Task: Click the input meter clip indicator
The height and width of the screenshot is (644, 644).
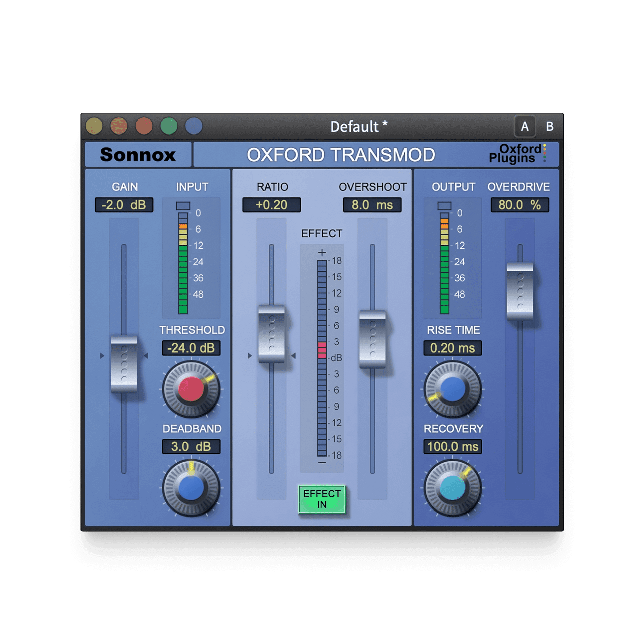Action: click(x=183, y=206)
